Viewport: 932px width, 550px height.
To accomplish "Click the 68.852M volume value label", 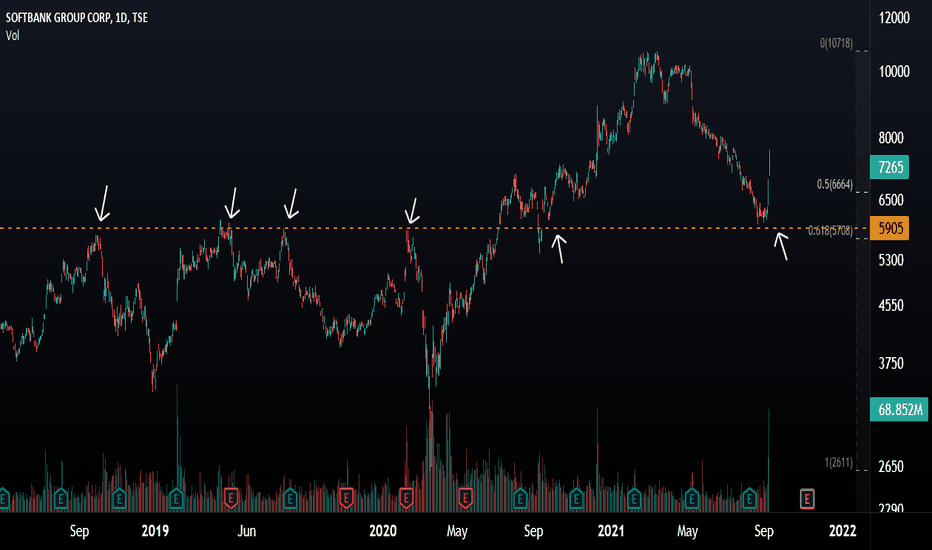I will [x=899, y=410].
